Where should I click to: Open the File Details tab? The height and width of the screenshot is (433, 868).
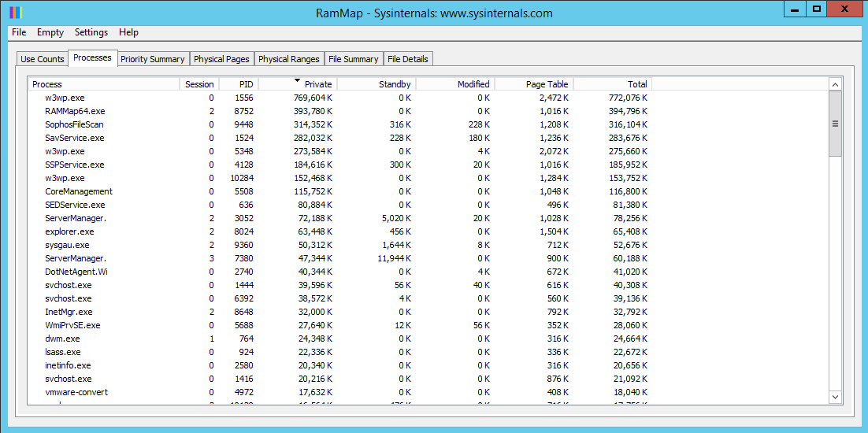(x=408, y=59)
